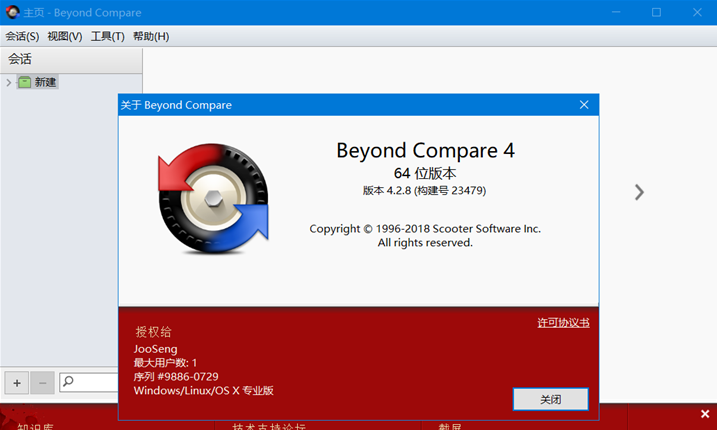Click the minus button to remove session
This screenshot has height=430, width=717.
tap(43, 383)
